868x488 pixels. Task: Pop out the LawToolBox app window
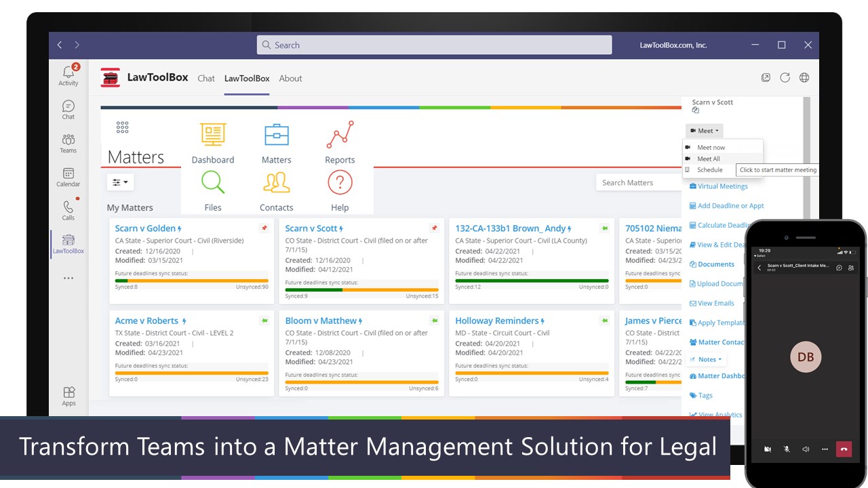766,78
